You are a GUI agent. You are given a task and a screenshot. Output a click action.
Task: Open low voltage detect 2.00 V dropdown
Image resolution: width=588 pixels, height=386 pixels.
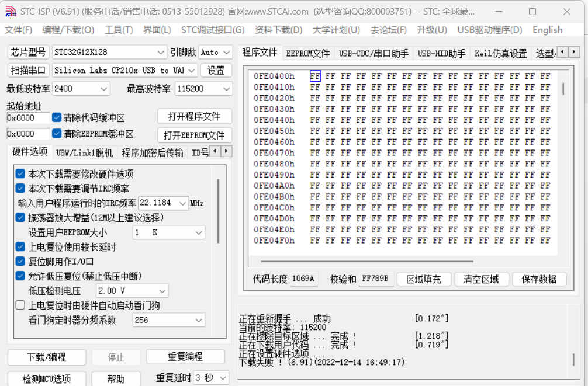132,290
